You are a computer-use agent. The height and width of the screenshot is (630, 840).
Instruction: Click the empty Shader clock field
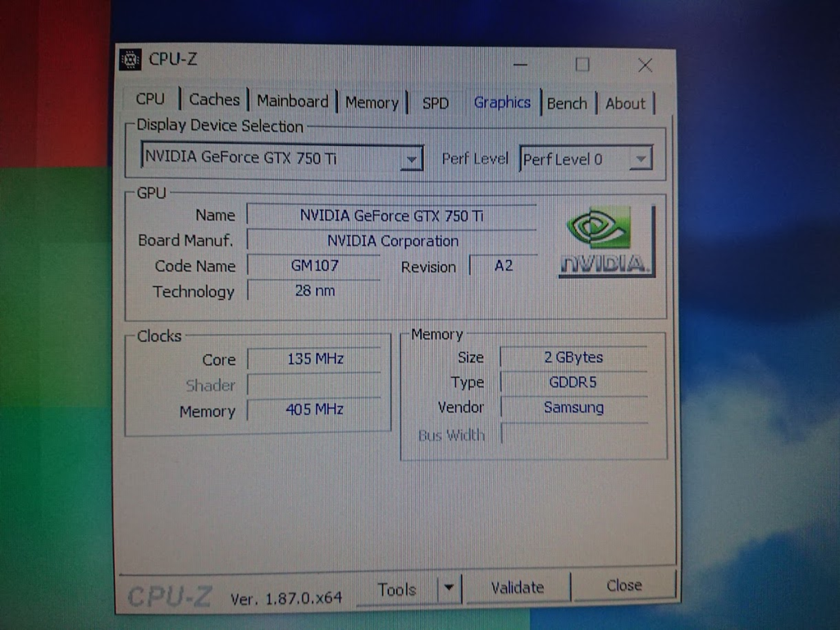tap(315, 385)
